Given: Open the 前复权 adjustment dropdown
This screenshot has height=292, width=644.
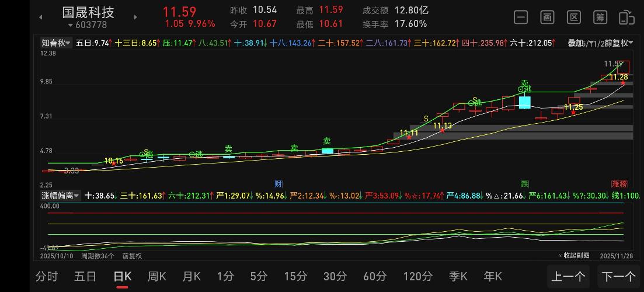Looking at the screenshot, I should [x=618, y=43].
